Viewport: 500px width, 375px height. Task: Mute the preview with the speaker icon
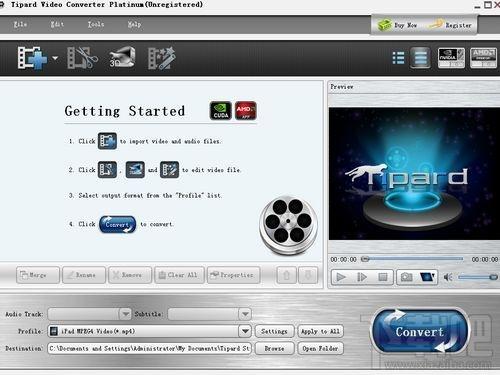coord(448,277)
